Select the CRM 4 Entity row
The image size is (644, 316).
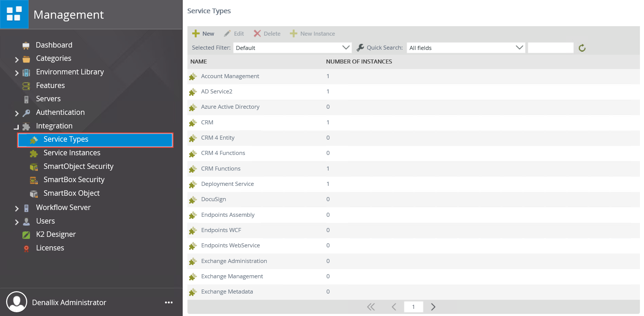[413, 138]
